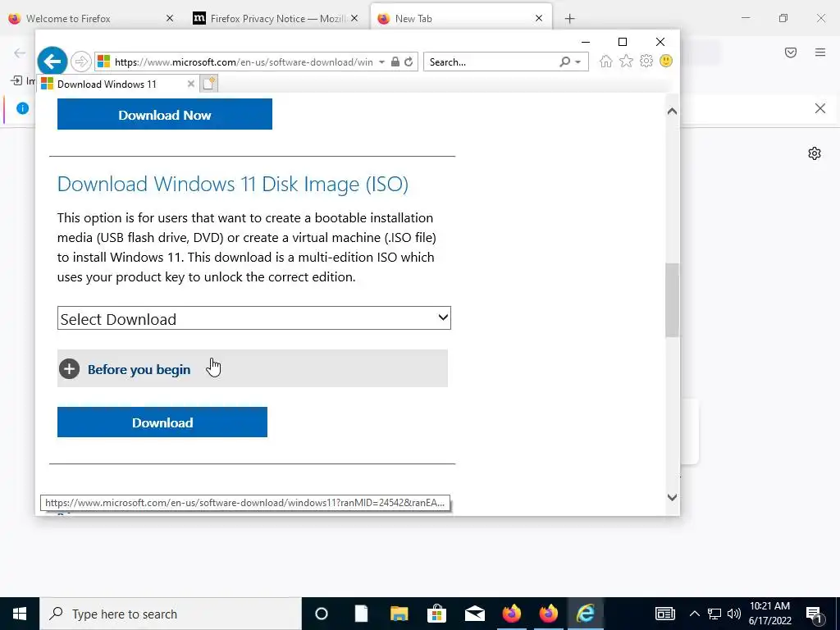Viewport: 840px width, 630px height.
Task: Open the Windows Start menu
Action: click(x=20, y=614)
